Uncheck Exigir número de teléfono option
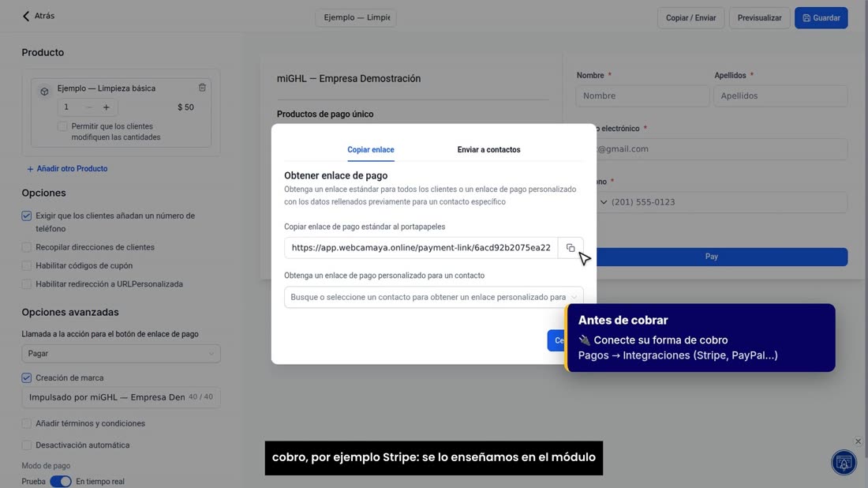This screenshot has width=868, height=488. click(x=27, y=216)
